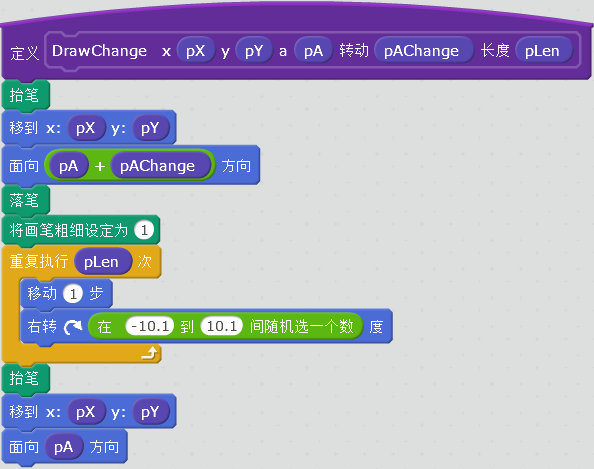Click pY in the first 移到 block

pos(150,128)
